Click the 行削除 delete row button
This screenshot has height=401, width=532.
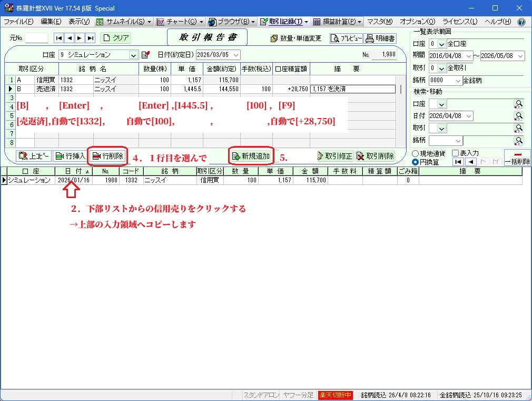coord(108,156)
